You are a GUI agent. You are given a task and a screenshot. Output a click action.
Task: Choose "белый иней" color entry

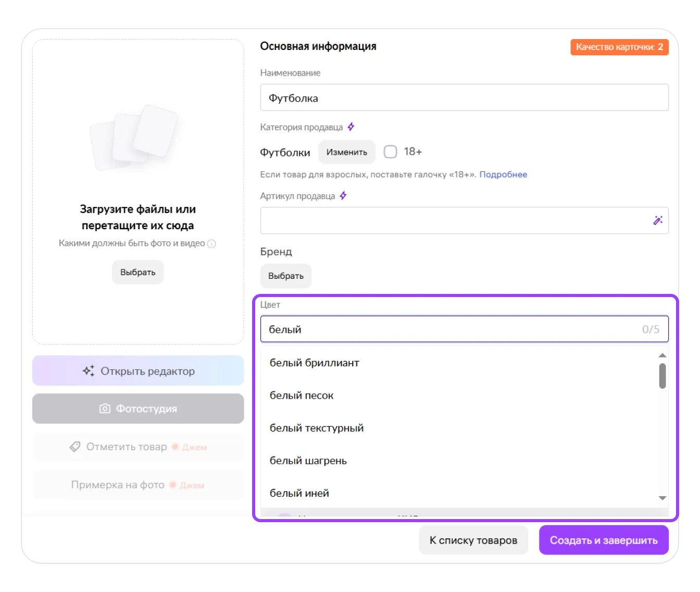(299, 493)
